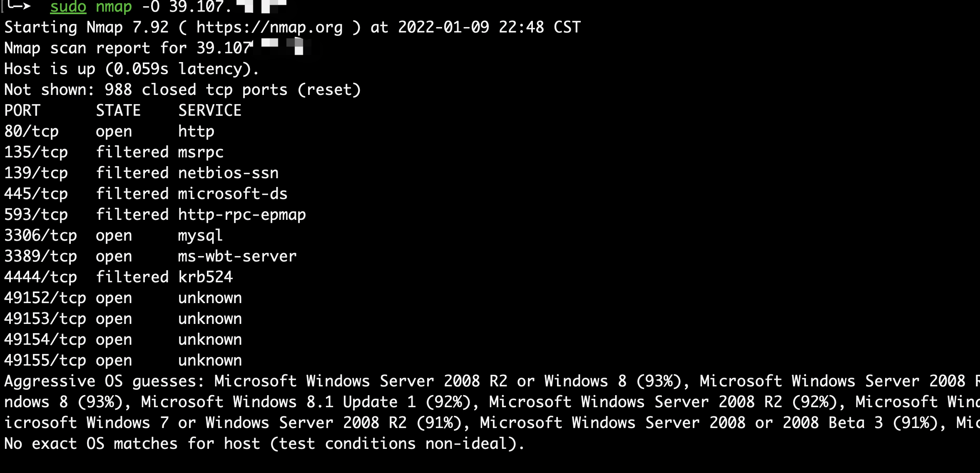
Task: Click the 49155/tcp port entry
Action: (x=45, y=361)
